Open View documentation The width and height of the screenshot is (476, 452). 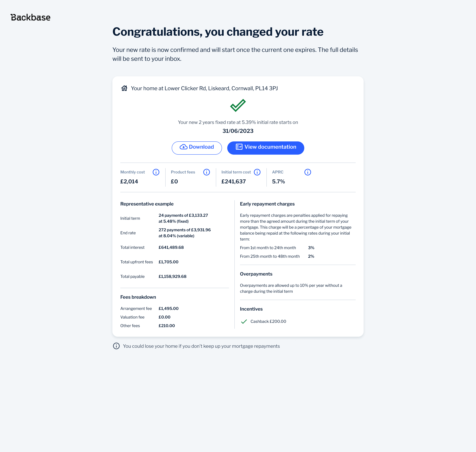pos(265,148)
